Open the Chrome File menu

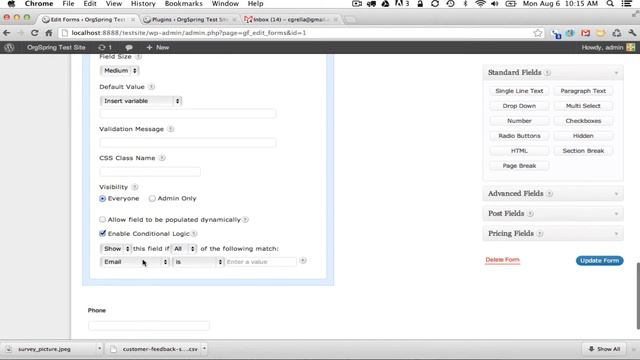[68, 4]
